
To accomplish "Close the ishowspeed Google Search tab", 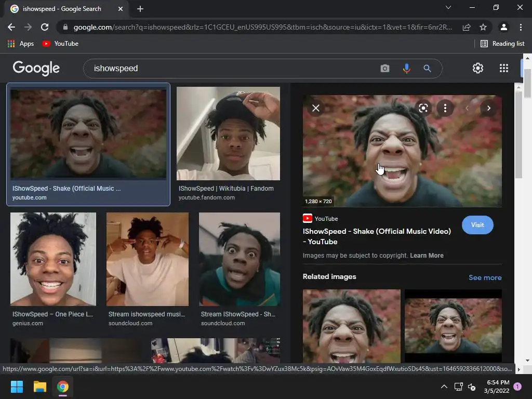I will tap(121, 9).
